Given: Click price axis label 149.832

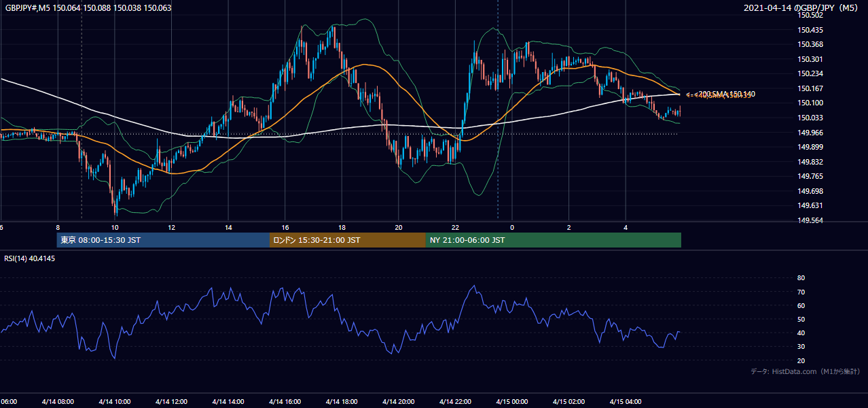Looking at the screenshot, I should [x=810, y=161].
